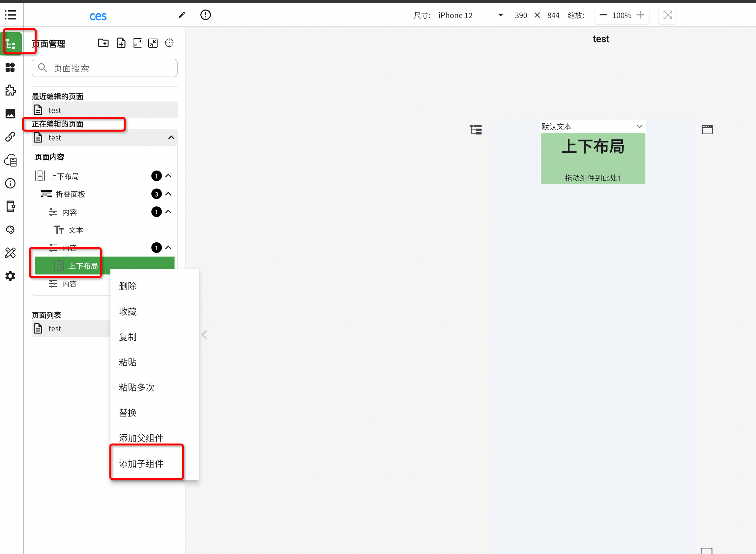
Task: Click the 100% zoom value
Action: (x=622, y=15)
